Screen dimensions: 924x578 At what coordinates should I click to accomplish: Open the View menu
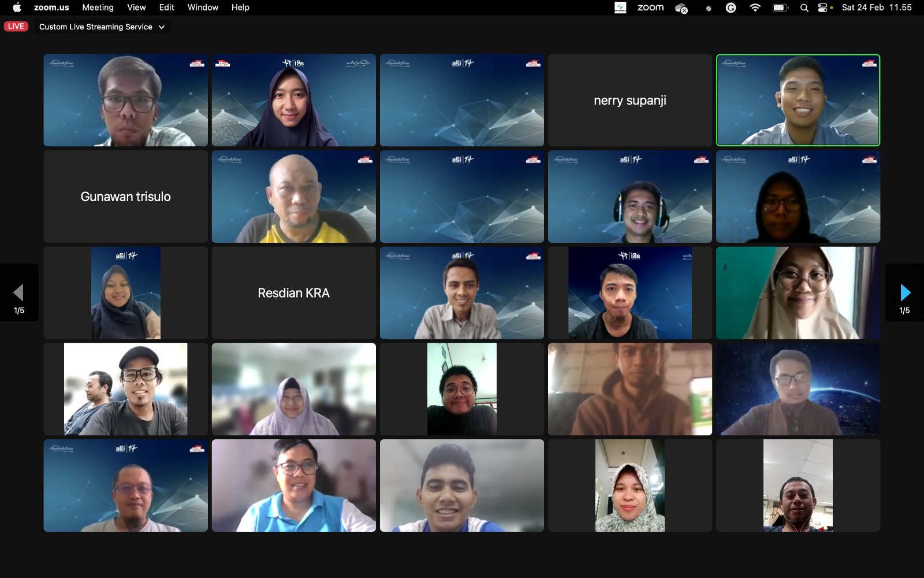click(136, 8)
